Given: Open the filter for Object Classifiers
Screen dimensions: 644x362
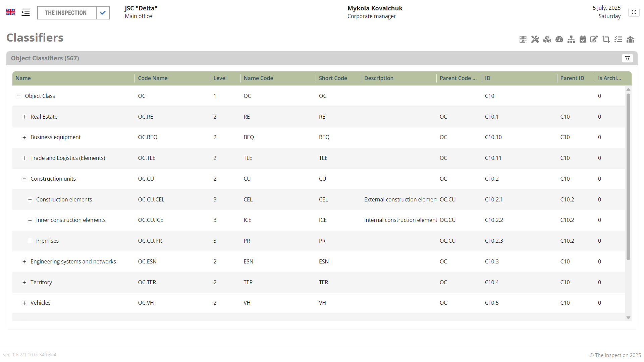Looking at the screenshot, I should coord(627,58).
